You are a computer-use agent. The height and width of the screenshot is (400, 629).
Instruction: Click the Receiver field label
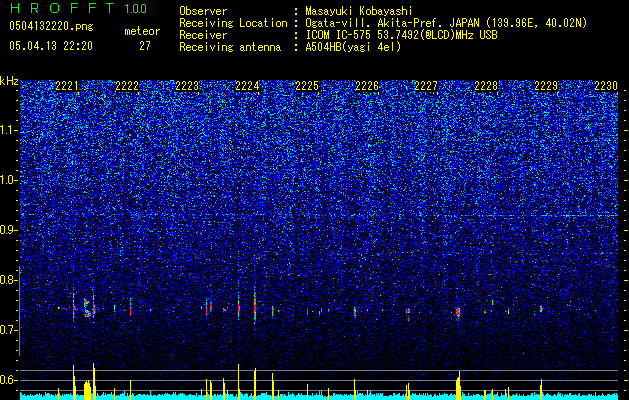pos(203,35)
